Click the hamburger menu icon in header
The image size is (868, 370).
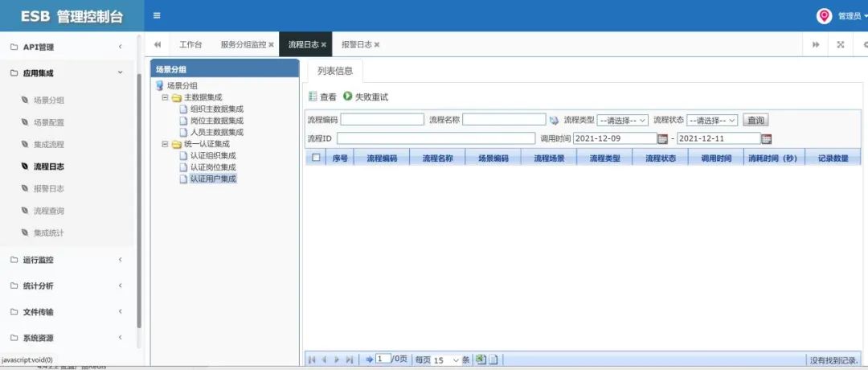(157, 15)
